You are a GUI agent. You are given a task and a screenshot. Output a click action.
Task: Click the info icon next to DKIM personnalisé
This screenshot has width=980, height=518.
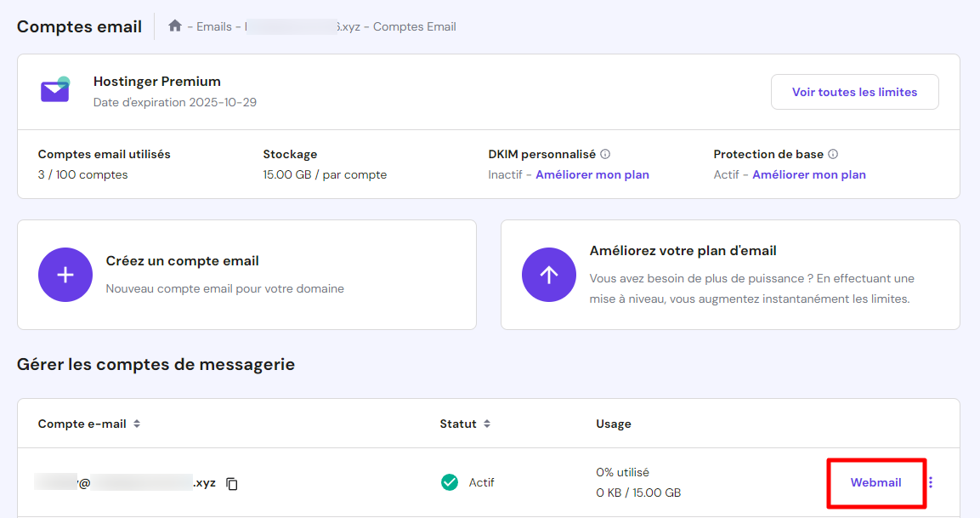click(603, 153)
